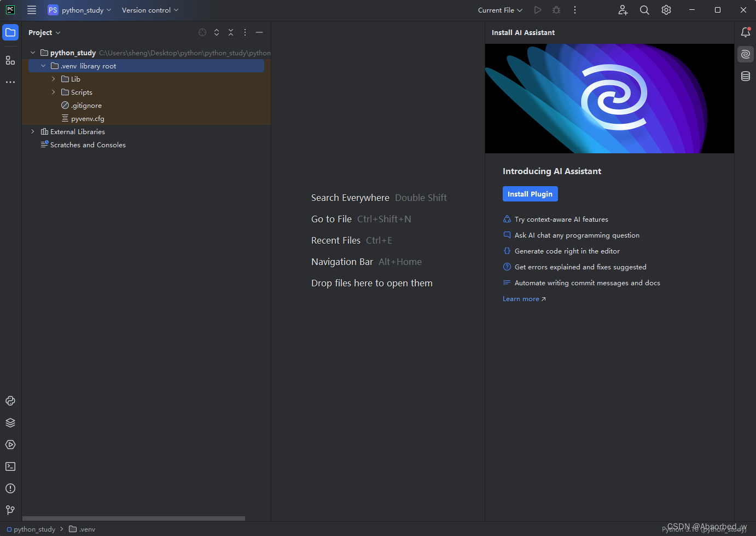Open the Learn more link
Image resolution: width=756 pixels, height=536 pixels.
click(x=524, y=299)
